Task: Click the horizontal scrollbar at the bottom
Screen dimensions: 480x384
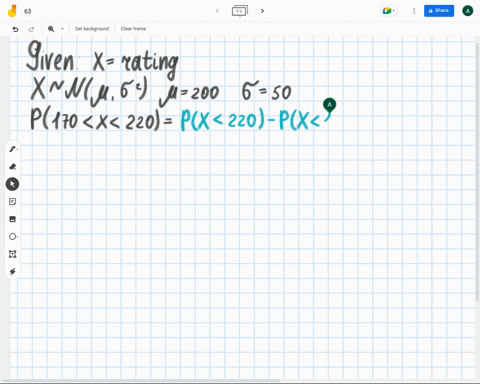Action: coord(142,380)
